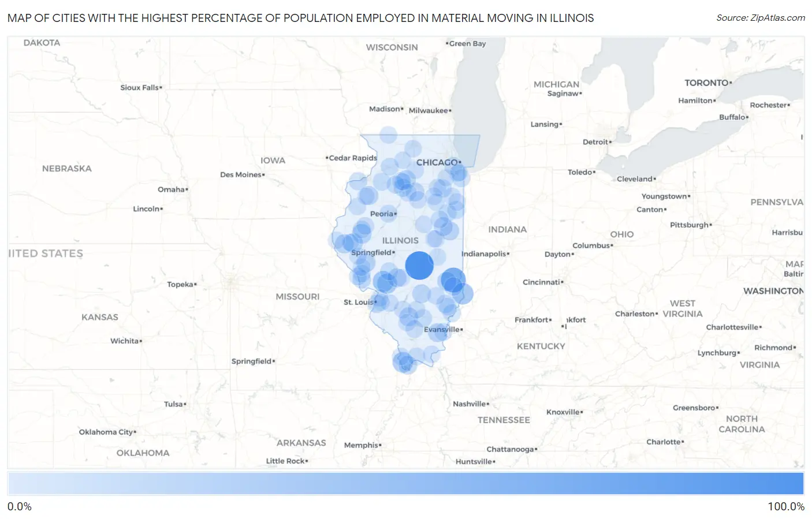Viewport: 812px width, 519px height.
Task: Click the Knoxville city label
Action: 564,412
